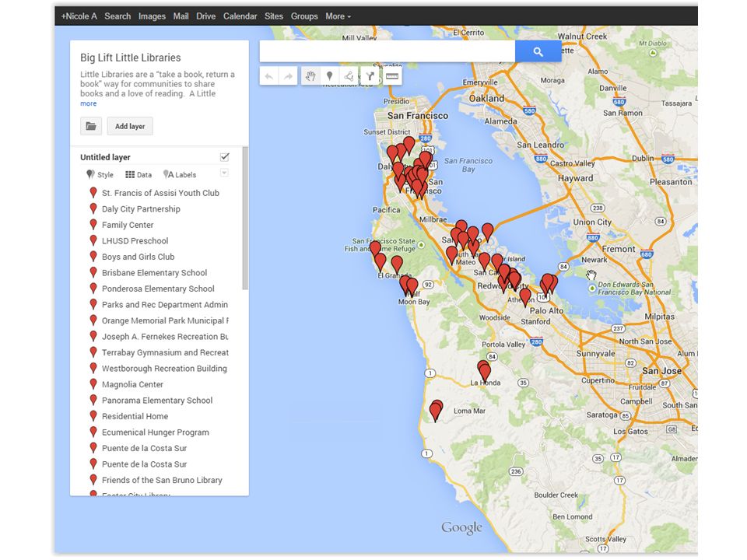Select Residential Home entry
This screenshot has height=560, width=747.
point(135,416)
